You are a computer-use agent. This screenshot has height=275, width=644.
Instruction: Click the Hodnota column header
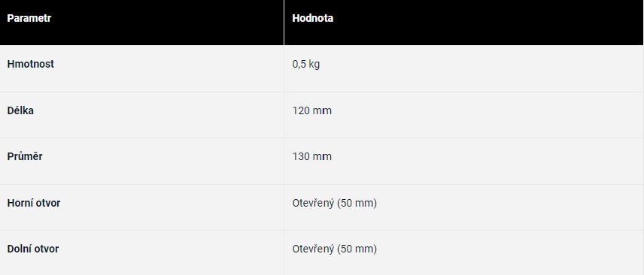312,19
